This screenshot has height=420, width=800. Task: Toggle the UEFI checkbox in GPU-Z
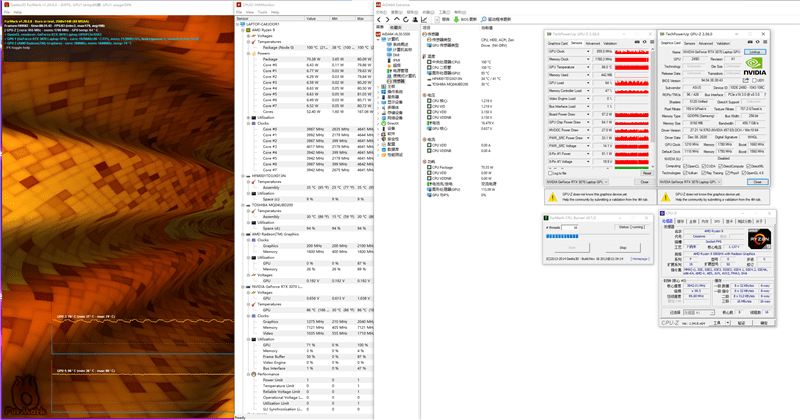[x=754, y=81]
